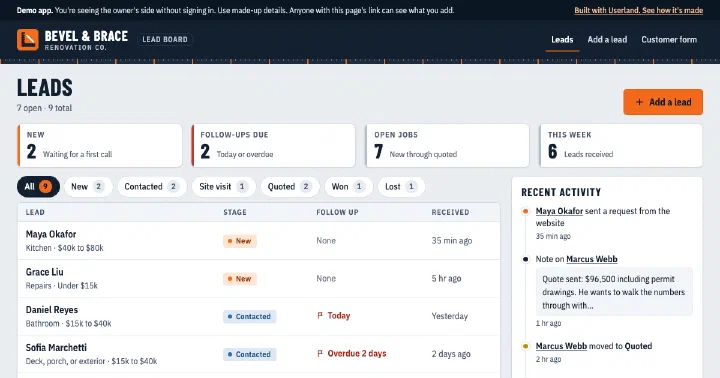720x378 pixels.
Task: Filter leads by Contacted stage
Action: tap(152, 186)
